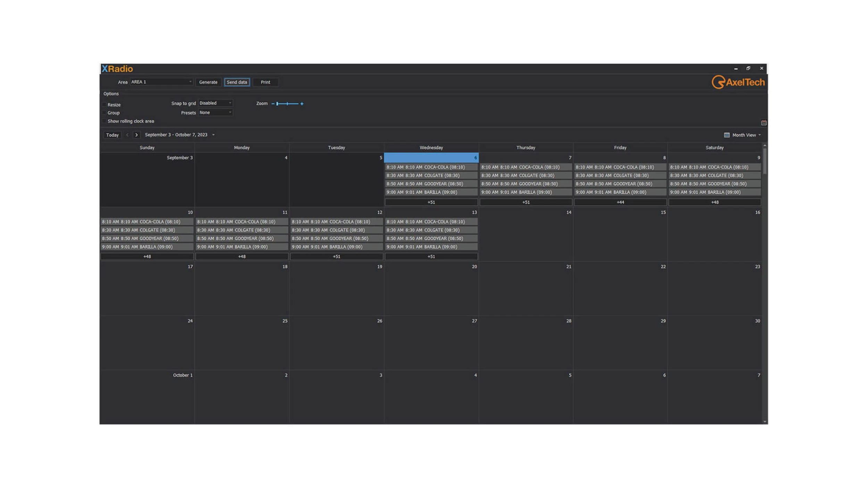Image resolution: width=868 pixels, height=488 pixels.
Task: Click the Send data button
Action: click(237, 82)
